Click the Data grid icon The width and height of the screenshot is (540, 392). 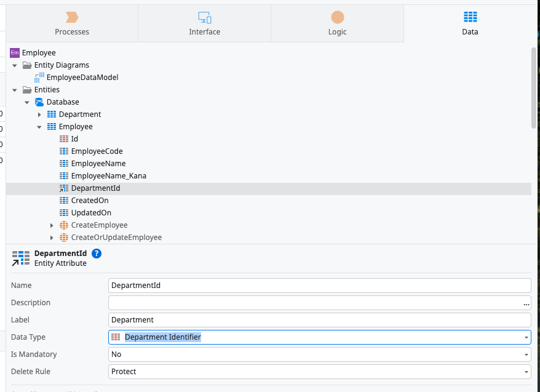pyautogui.click(x=470, y=17)
